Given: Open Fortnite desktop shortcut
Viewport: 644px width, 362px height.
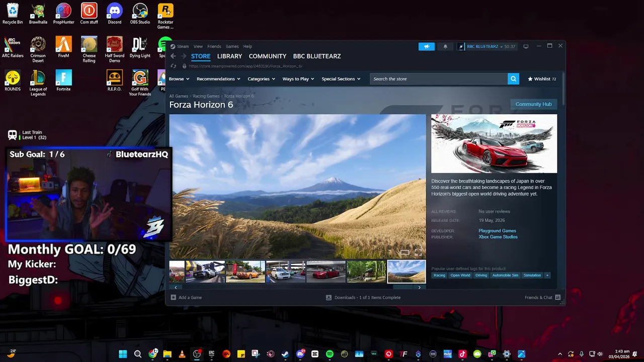Looking at the screenshot, I should 63,81.
